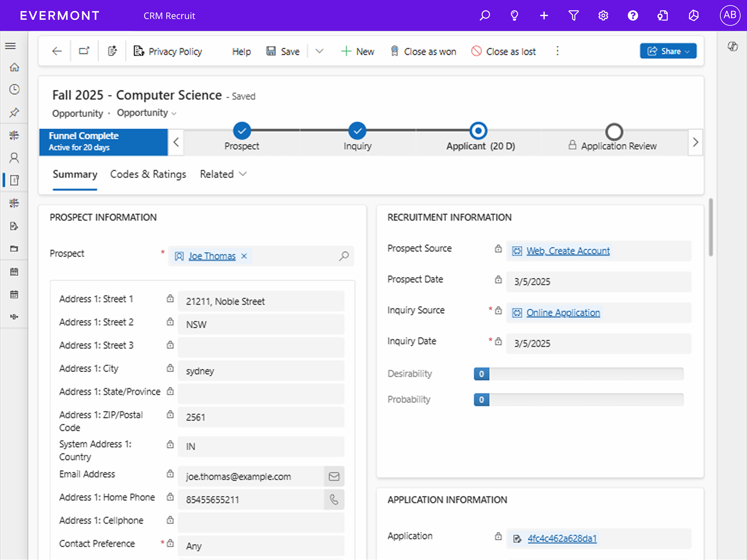The width and height of the screenshot is (747, 560).
Task: Click the AB user avatar
Action: [x=730, y=15]
